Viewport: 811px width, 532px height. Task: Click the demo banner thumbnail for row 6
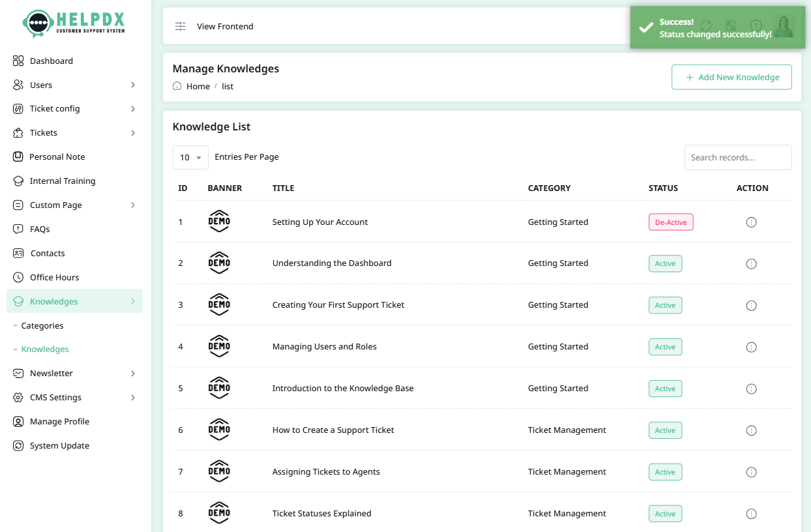219,430
